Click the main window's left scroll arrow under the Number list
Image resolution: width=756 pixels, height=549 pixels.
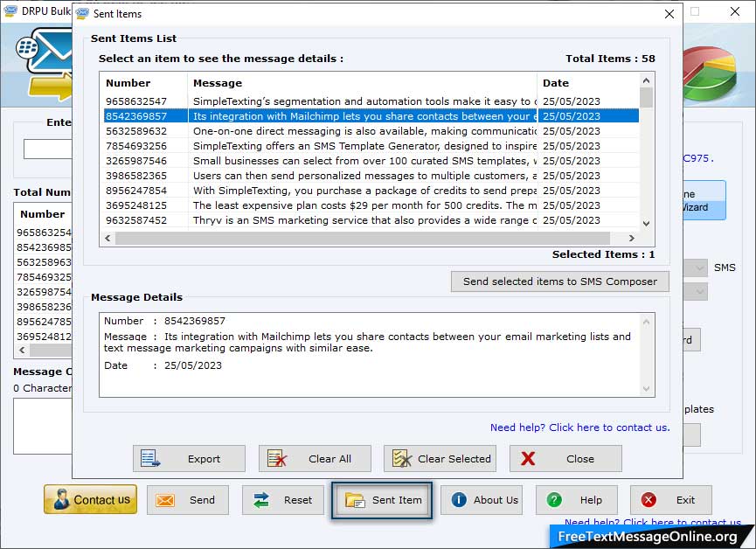22,351
